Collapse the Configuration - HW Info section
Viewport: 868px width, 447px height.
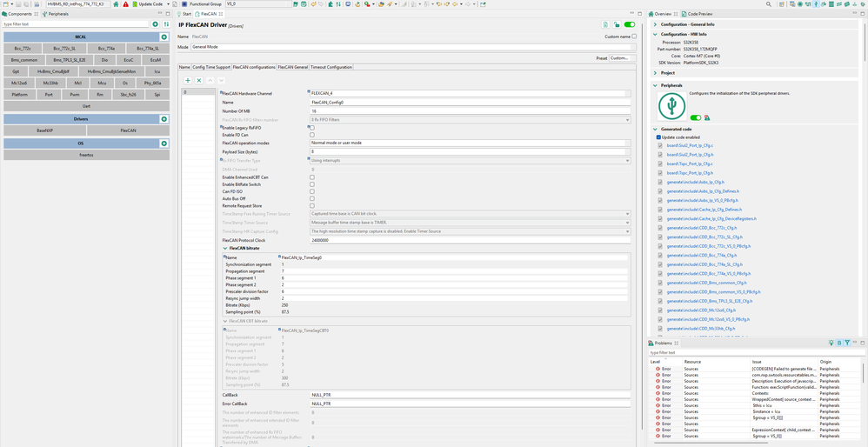click(656, 34)
